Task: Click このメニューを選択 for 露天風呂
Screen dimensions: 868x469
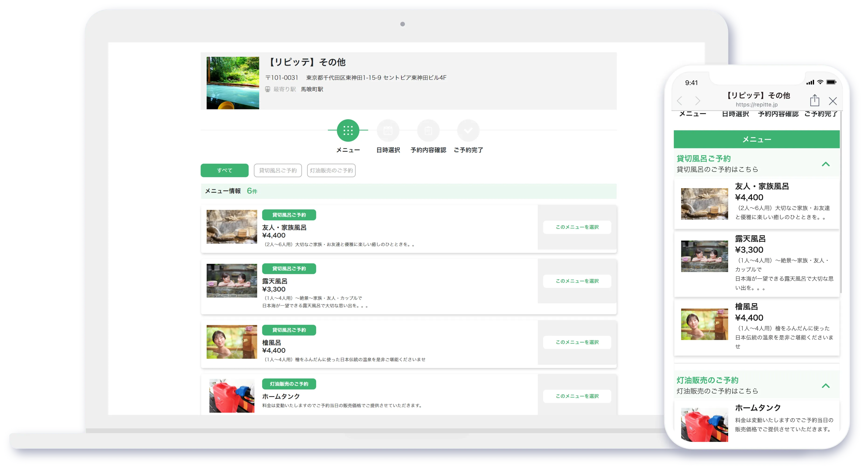Action: coord(577,281)
